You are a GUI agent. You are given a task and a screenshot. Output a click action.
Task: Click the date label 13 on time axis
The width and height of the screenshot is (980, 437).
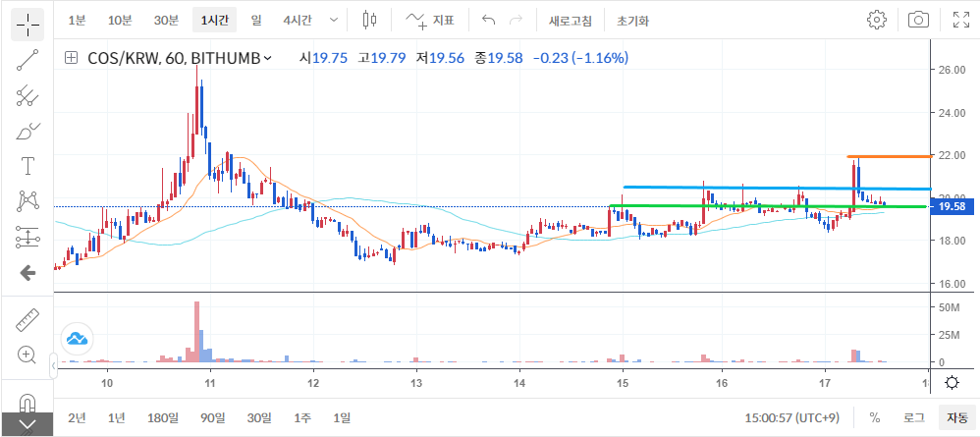(x=416, y=383)
